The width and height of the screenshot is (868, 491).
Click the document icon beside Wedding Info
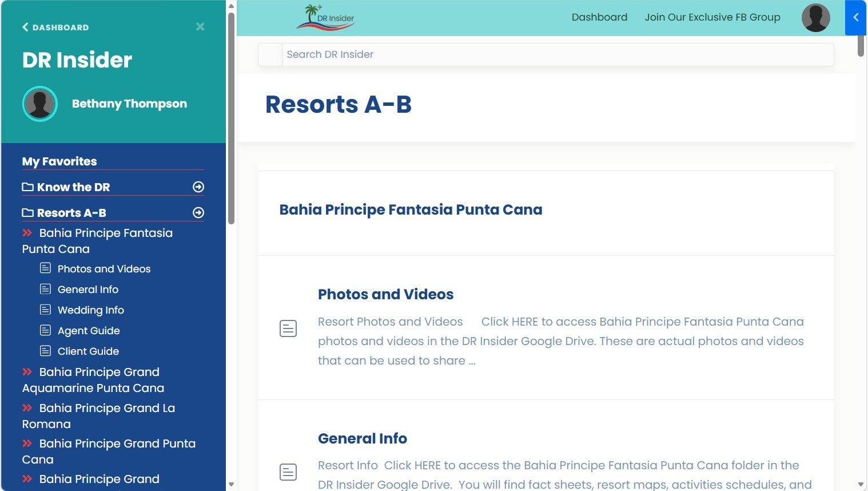coord(46,310)
